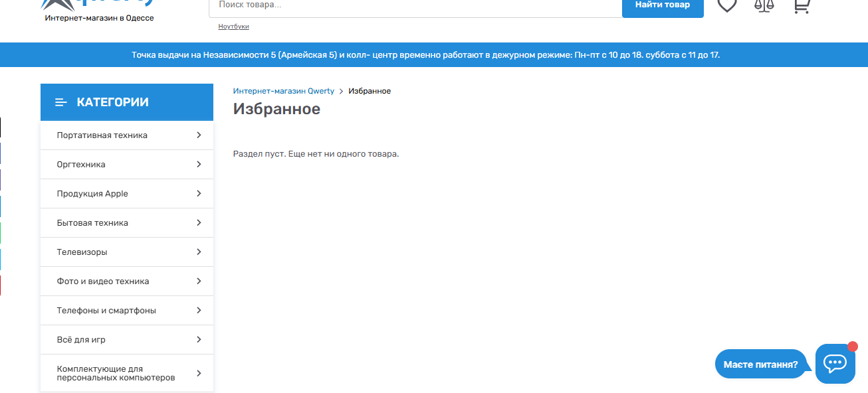
Task: Expand the Телевизоры chevron arrow
Action: click(199, 252)
